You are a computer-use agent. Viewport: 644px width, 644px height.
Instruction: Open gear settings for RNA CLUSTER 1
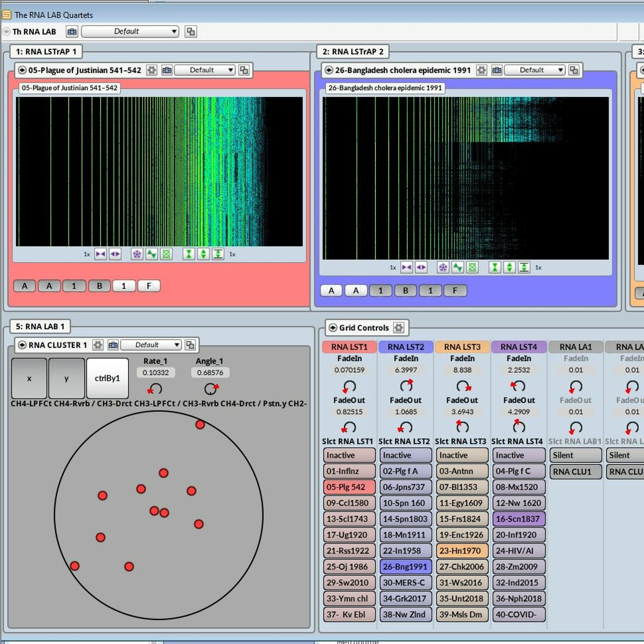click(x=98, y=345)
